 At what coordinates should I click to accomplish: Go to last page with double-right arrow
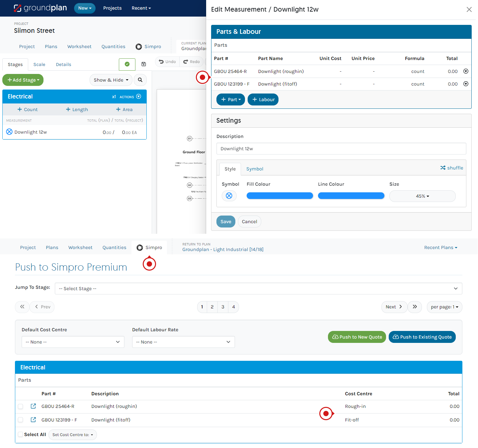pyautogui.click(x=415, y=307)
